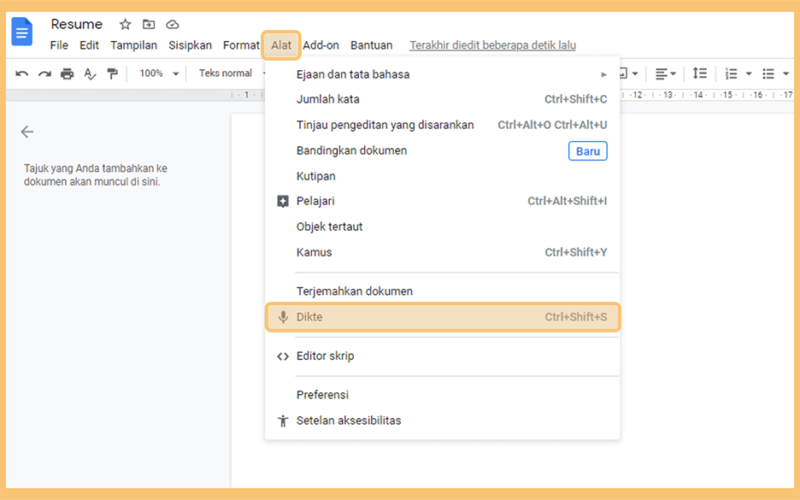Viewport: 800px width, 500px height.
Task: Click the bulleted list icon
Action: click(768, 74)
